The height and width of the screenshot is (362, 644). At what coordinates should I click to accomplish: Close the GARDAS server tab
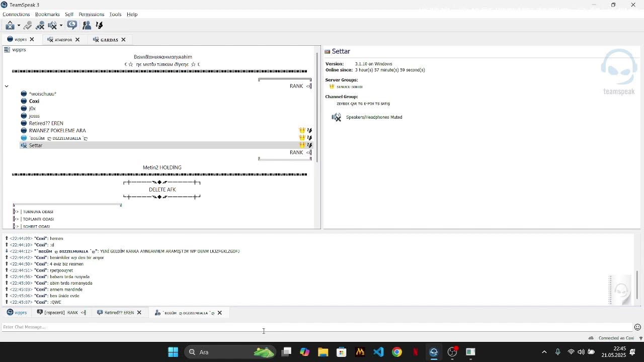[x=123, y=39]
